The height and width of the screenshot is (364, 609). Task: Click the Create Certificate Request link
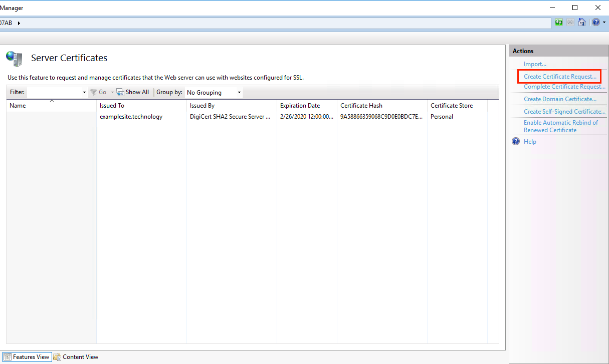pos(560,77)
